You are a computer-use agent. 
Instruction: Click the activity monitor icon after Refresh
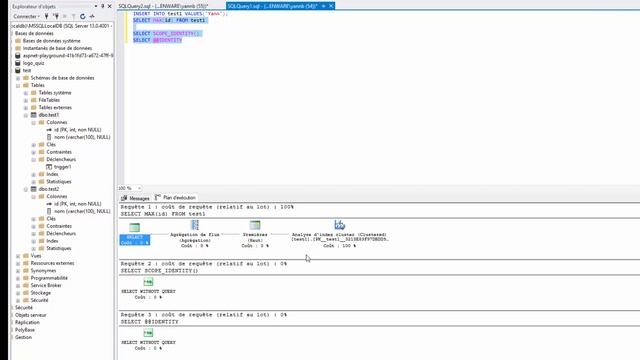[92, 16]
